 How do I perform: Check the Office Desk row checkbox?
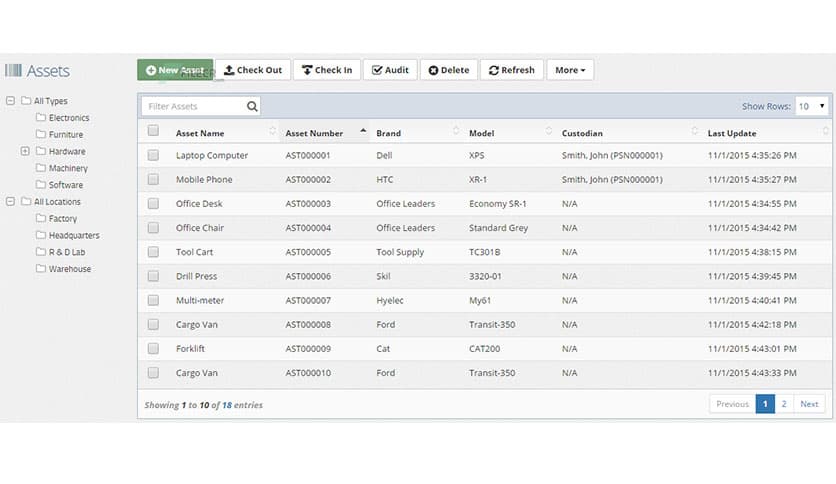tap(153, 204)
